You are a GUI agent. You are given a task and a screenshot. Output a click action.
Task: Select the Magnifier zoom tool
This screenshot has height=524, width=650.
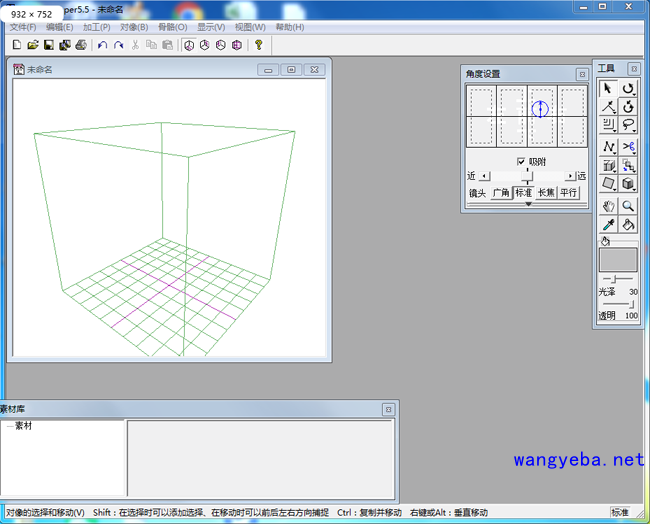click(628, 205)
